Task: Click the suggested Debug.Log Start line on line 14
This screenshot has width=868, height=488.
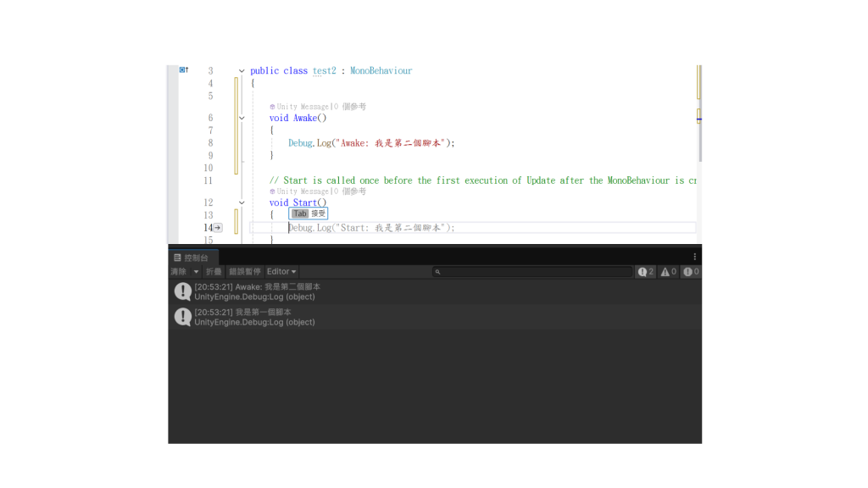Action: (371, 228)
